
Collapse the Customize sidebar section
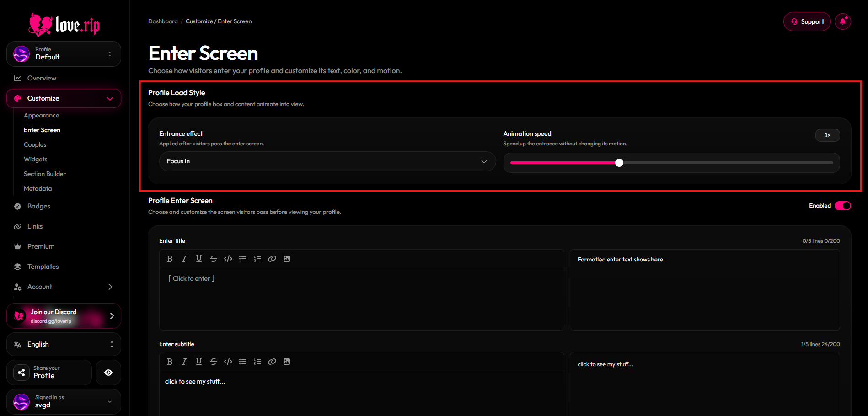[64, 98]
